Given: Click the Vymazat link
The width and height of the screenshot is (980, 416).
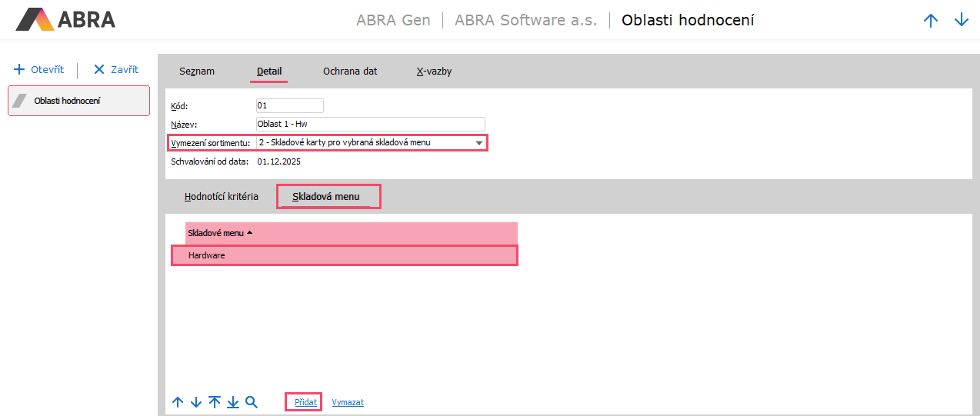Looking at the screenshot, I should (348, 402).
